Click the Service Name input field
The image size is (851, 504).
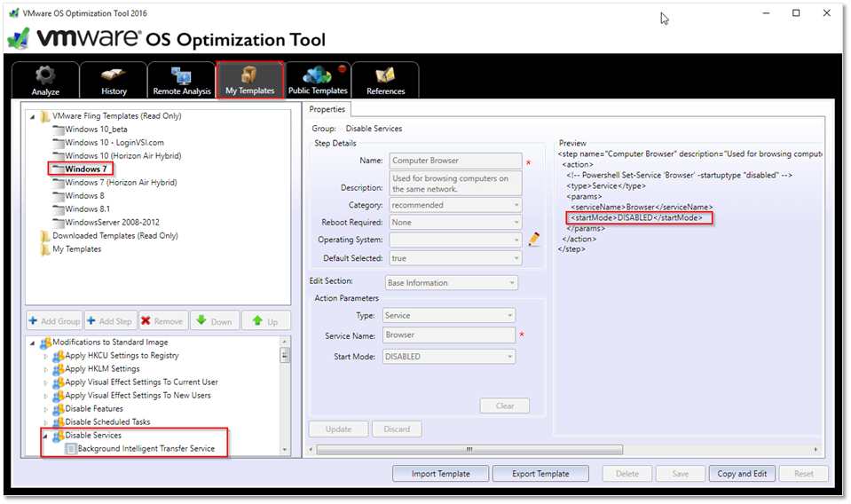point(449,335)
